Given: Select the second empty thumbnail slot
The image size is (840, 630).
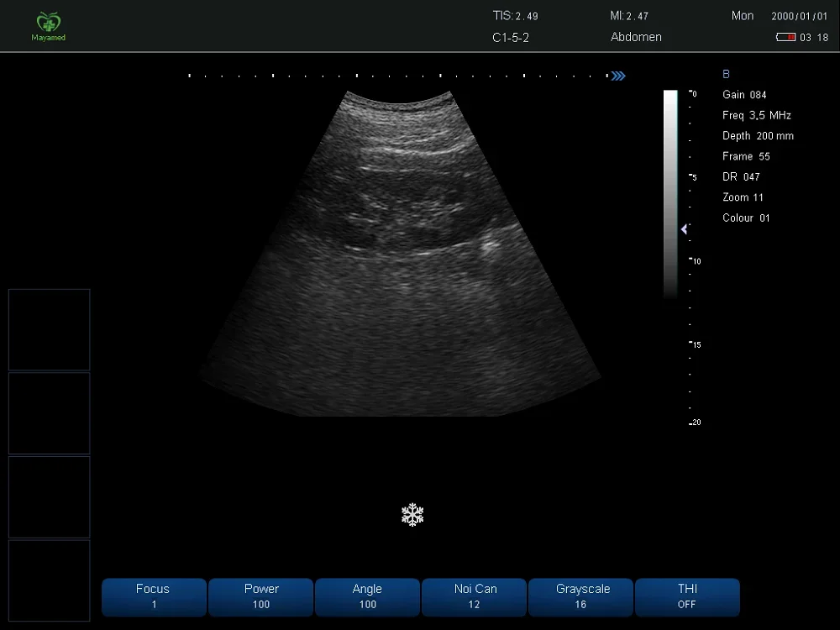Looking at the screenshot, I should click(49, 413).
